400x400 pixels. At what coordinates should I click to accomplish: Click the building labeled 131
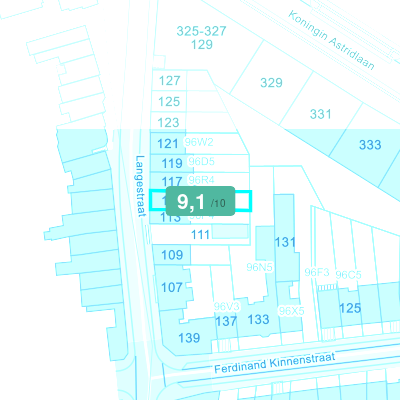[x=285, y=242]
